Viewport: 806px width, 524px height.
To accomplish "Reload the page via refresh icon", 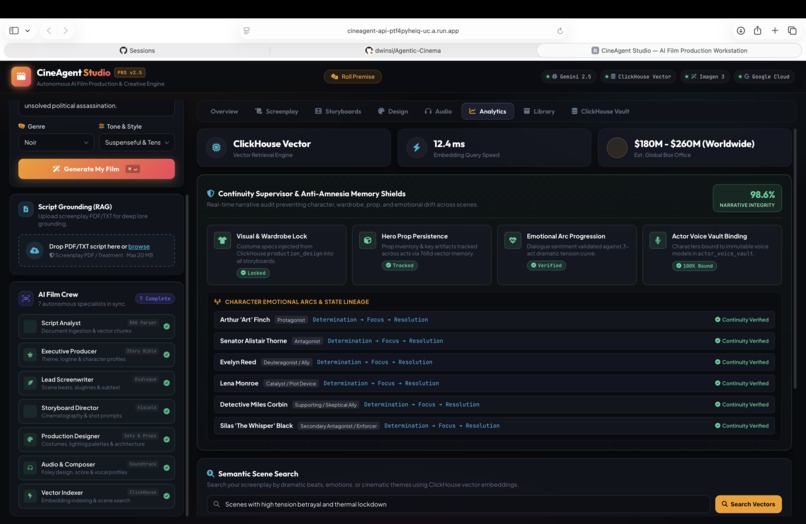I will pos(560,31).
